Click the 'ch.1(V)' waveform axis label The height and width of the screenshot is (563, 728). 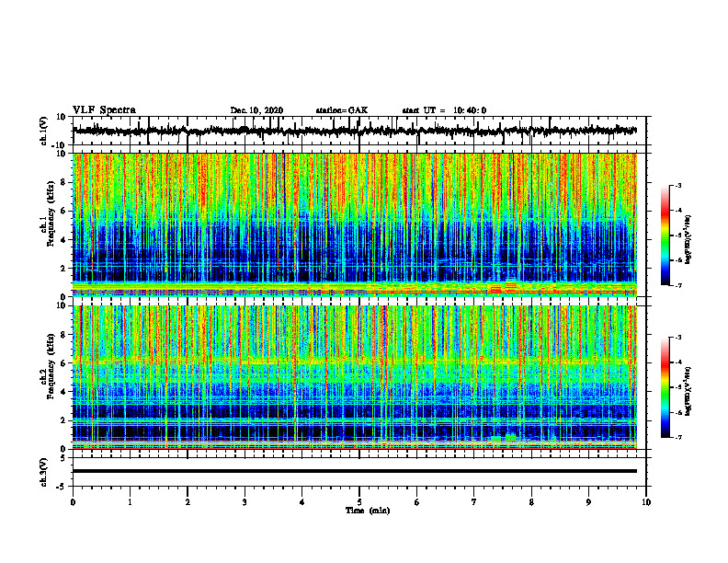coord(43,131)
